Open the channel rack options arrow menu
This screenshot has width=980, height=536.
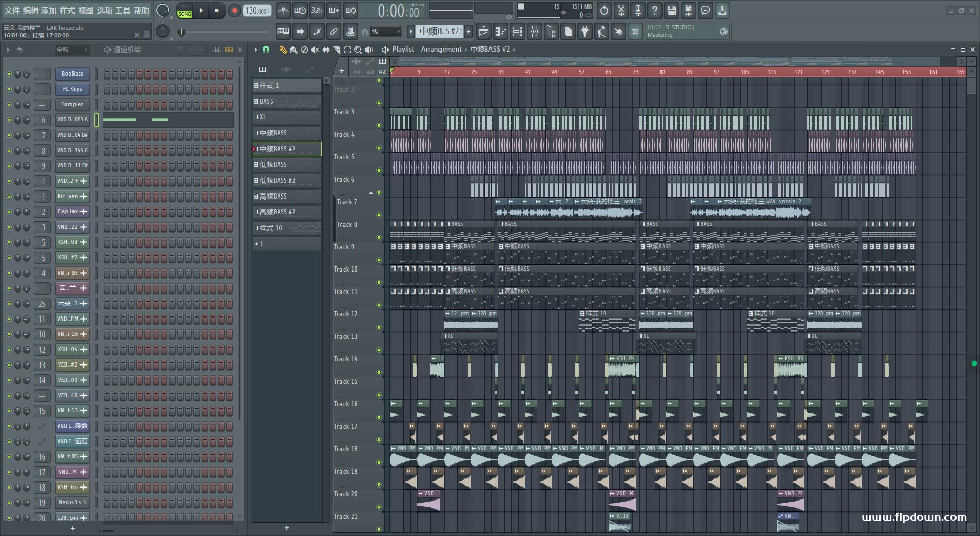click(8, 50)
